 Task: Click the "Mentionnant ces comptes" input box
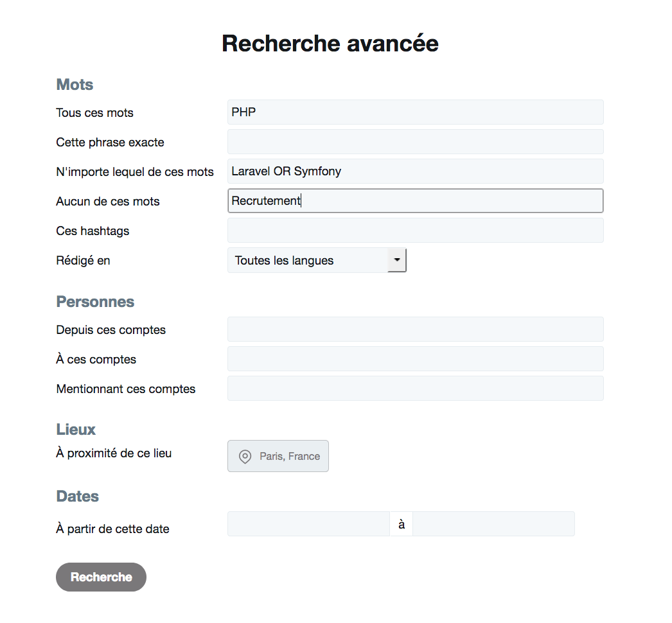tap(415, 389)
